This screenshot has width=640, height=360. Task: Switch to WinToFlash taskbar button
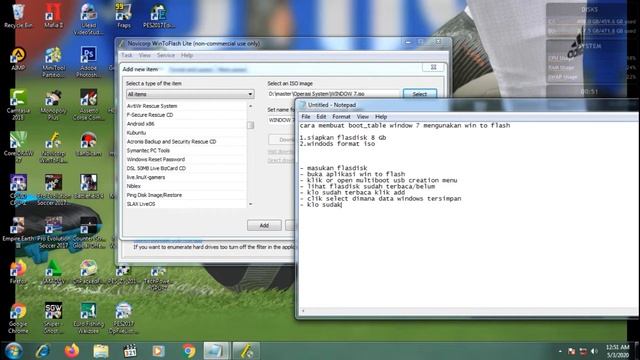[246, 351]
